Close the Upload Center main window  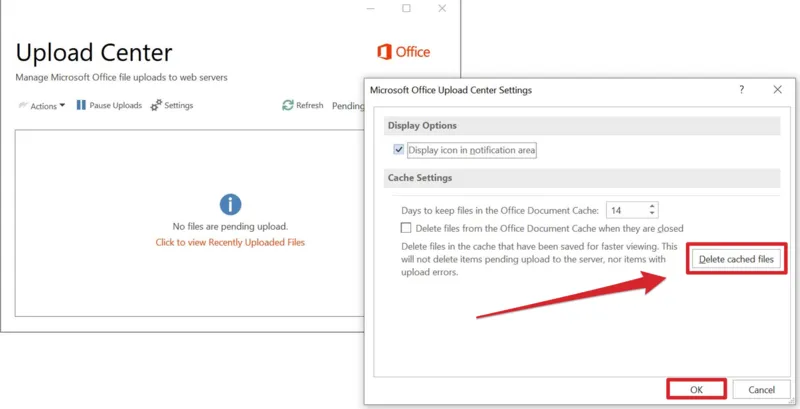(x=442, y=8)
